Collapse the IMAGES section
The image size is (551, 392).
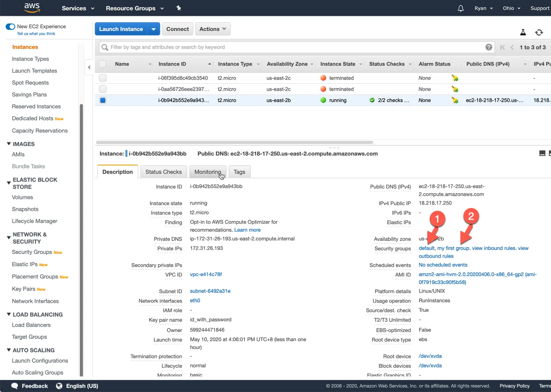click(x=9, y=144)
